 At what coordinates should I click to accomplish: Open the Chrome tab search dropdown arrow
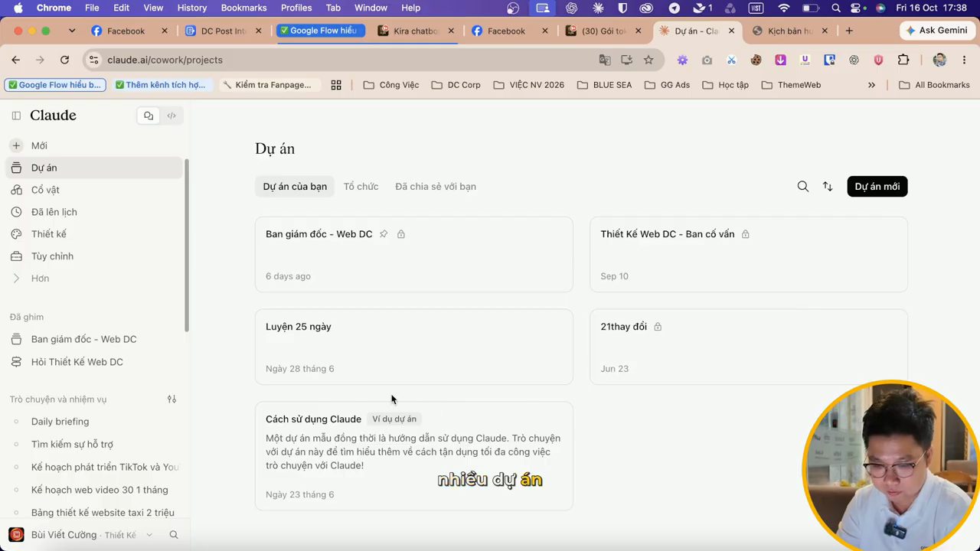[x=71, y=31]
